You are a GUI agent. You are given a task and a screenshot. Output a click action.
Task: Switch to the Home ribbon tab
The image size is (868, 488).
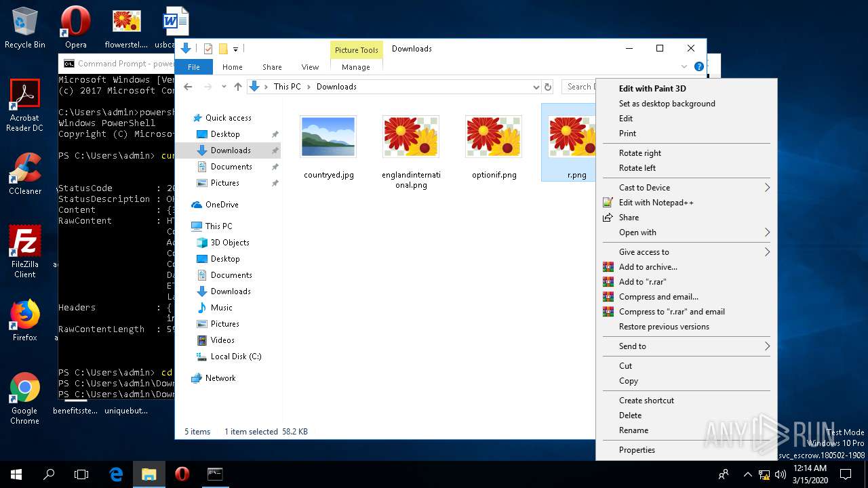(233, 67)
